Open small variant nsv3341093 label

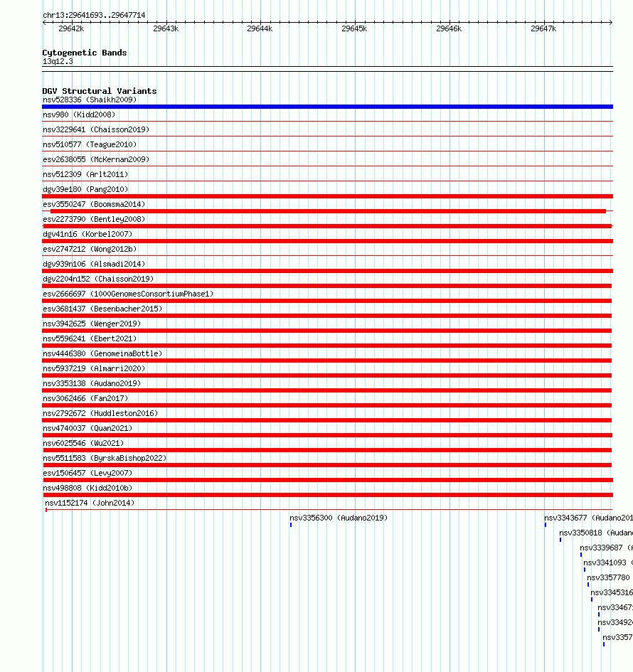[607, 562]
